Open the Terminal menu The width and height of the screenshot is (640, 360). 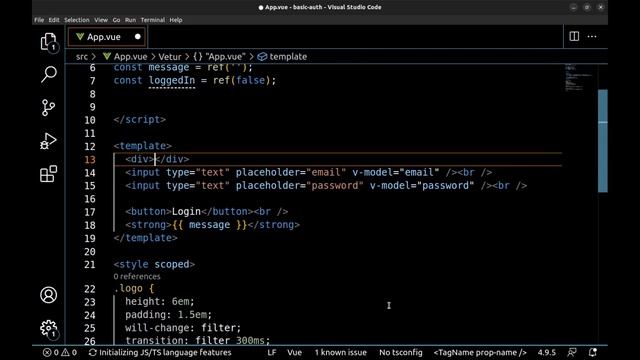(x=153, y=20)
